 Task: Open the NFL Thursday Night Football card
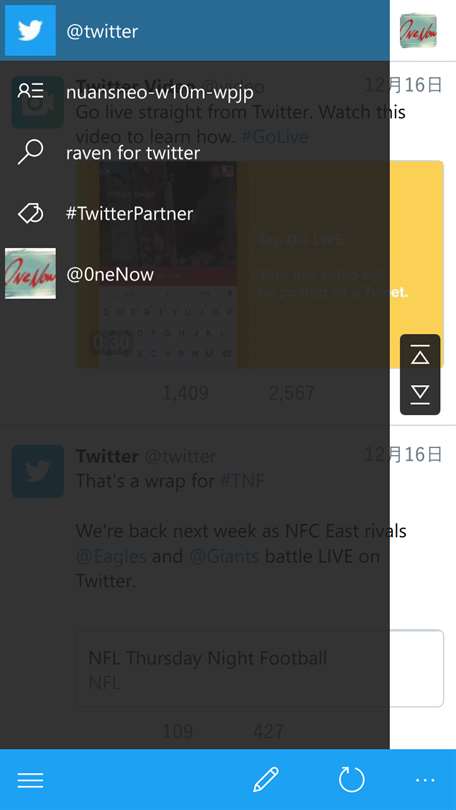260,668
